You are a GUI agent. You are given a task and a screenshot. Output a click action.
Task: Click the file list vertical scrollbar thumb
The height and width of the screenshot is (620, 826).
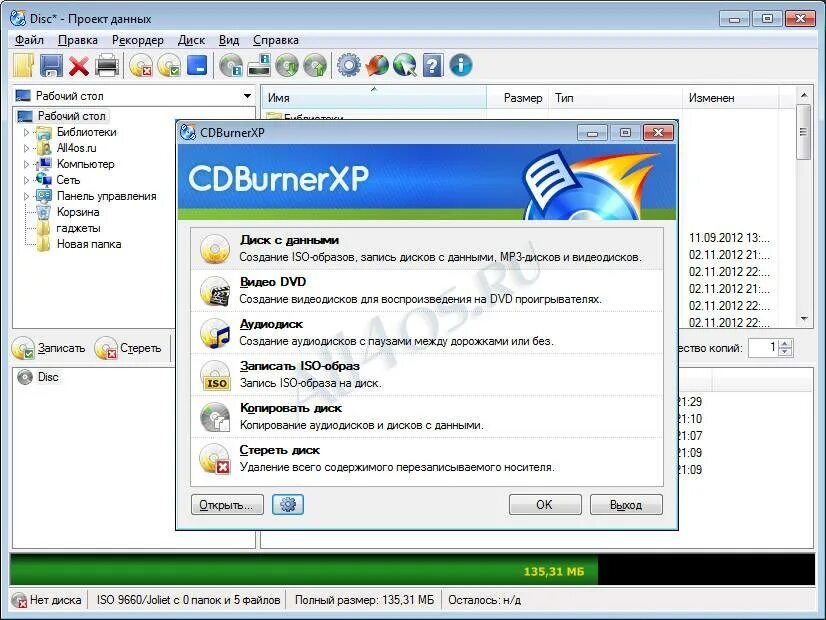tap(803, 132)
